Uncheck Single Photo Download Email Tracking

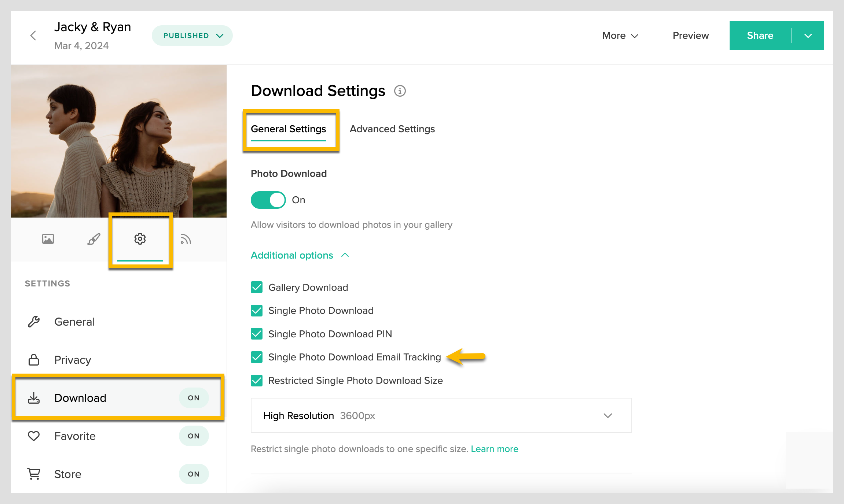click(x=257, y=357)
